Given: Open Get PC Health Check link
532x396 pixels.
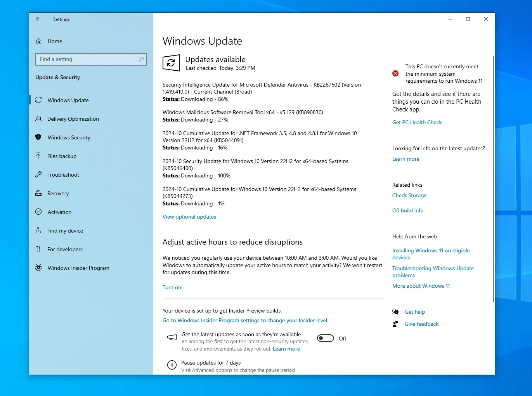Looking at the screenshot, I should pos(417,122).
